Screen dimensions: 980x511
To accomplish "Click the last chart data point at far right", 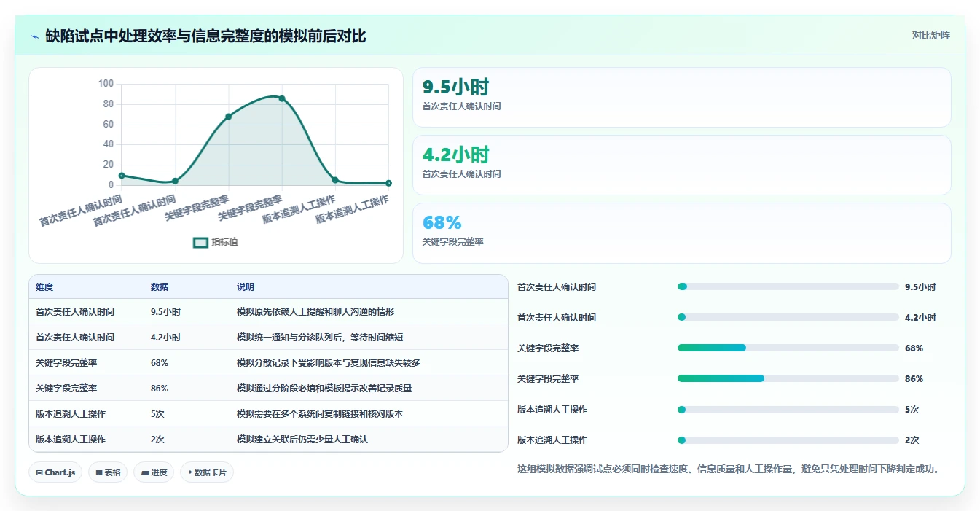I will 388,183.
